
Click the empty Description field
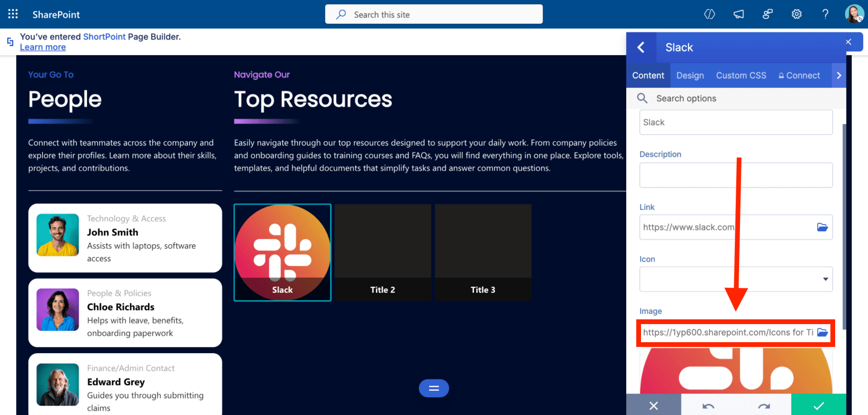coord(736,175)
